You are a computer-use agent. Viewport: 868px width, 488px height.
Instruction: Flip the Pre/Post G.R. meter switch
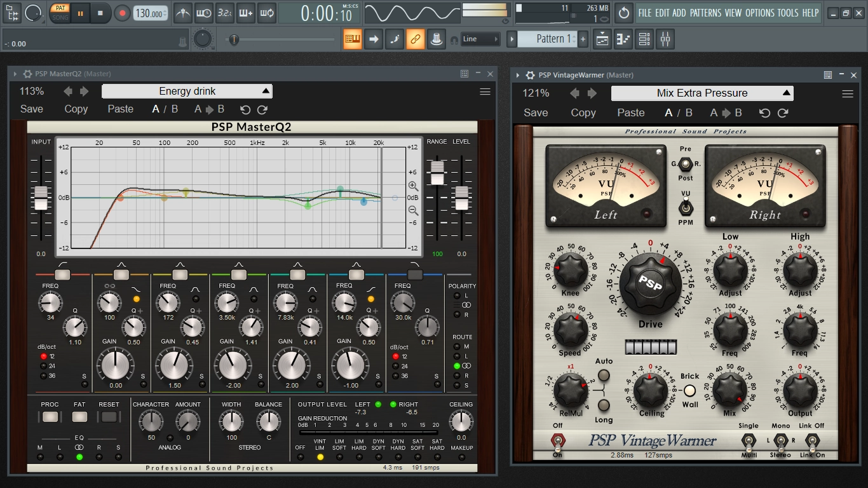tap(686, 164)
